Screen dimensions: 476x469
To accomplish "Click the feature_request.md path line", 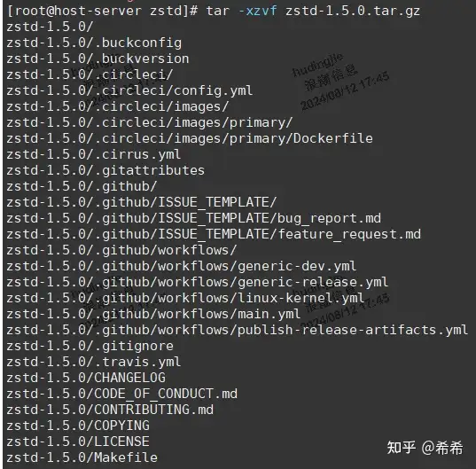I will [214, 234].
